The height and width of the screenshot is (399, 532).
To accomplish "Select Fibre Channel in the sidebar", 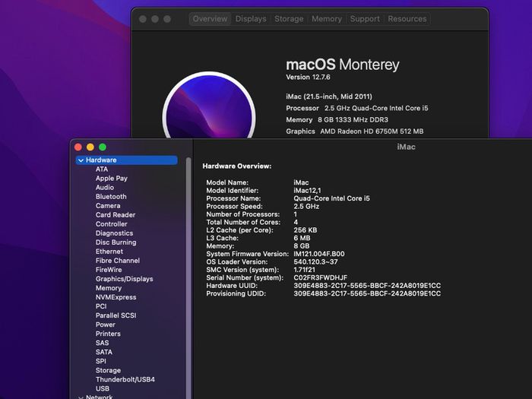I will point(118,261).
